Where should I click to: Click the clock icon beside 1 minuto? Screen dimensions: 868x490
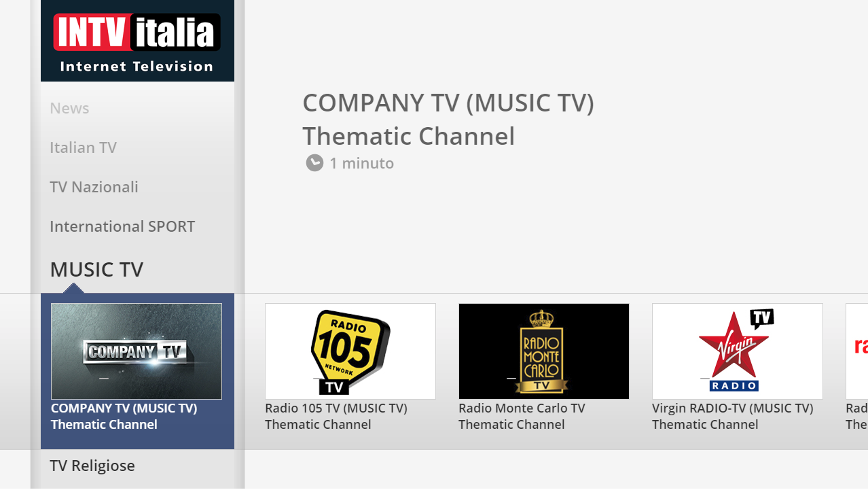314,162
